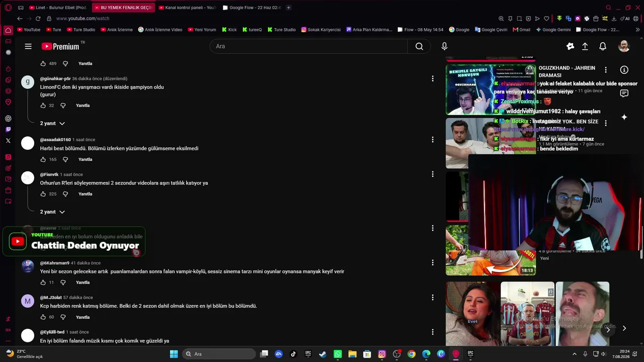This screenshot has height=362, width=644.
Task: Open the YouTube account avatar menu
Action: pyautogui.click(x=624, y=46)
